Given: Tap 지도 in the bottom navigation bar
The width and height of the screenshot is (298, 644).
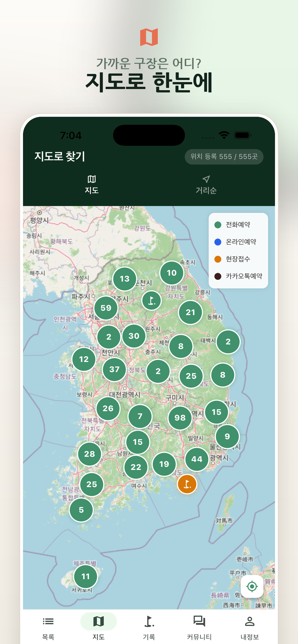Looking at the screenshot, I should [99, 627].
